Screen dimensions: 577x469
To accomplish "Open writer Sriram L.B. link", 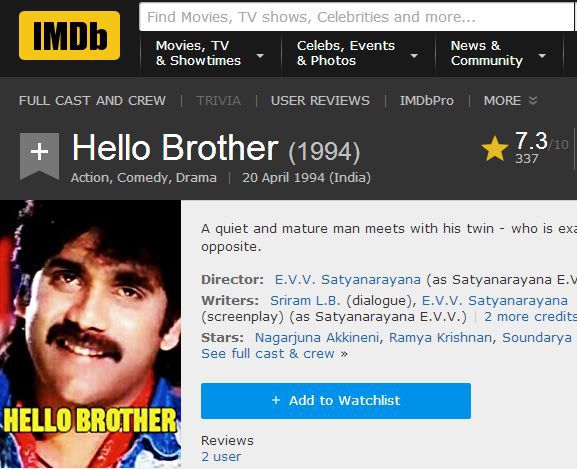I will coord(305,301).
